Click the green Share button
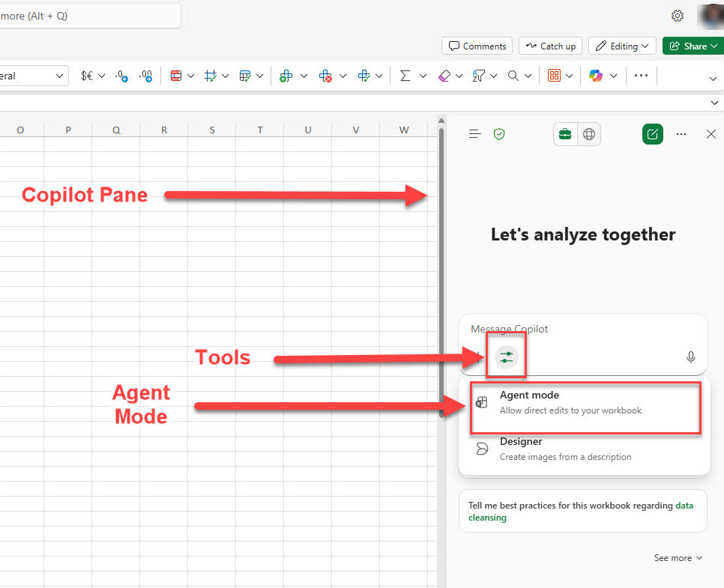The image size is (724, 588). click(693, 46)
